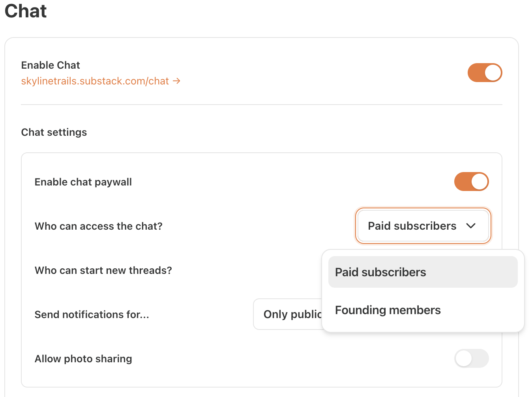
Task: Open skylinetrails.substack.com/chat link
Action: pyautogui.click(x=95, y=81)
